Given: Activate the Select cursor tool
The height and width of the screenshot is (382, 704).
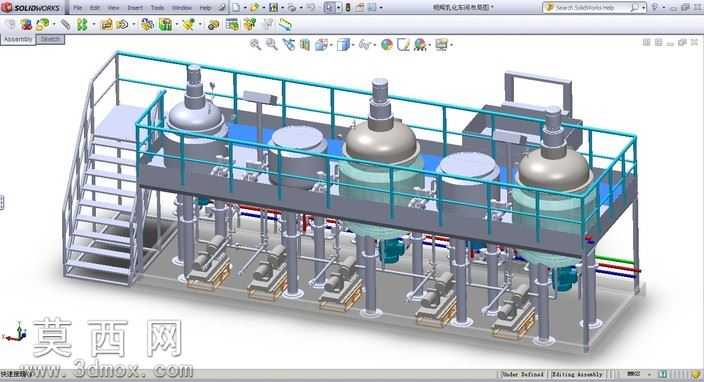Looking at the screenshot, I should pyautogui.click(x=329, y=8).
